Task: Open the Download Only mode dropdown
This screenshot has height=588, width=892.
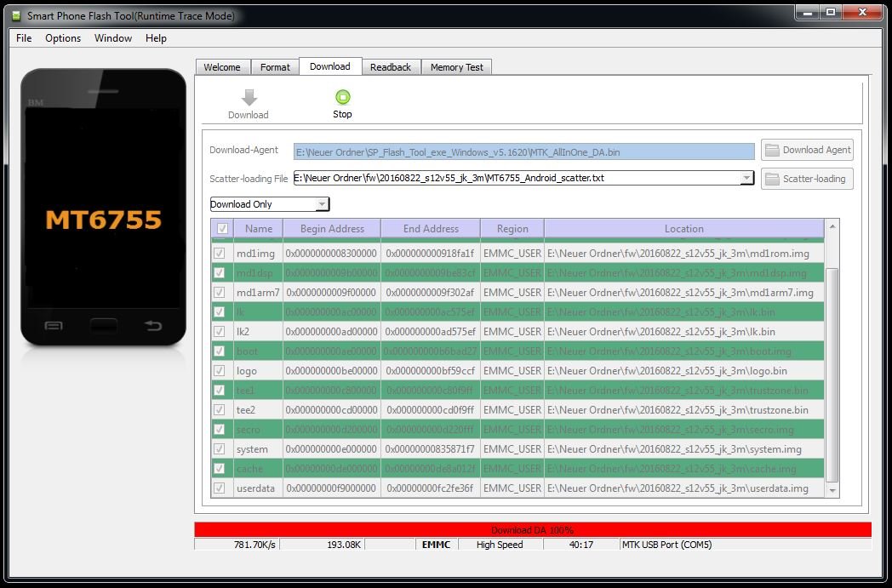Action: tap(270, 204)
